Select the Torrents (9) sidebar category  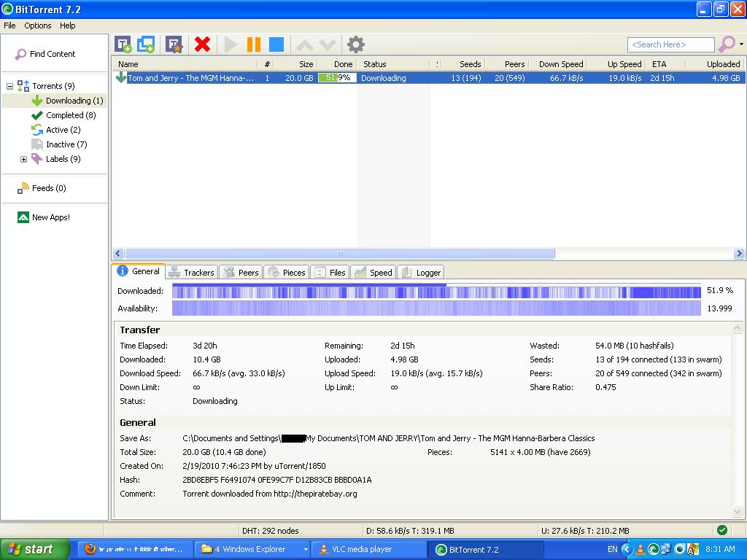coord(46,86)
